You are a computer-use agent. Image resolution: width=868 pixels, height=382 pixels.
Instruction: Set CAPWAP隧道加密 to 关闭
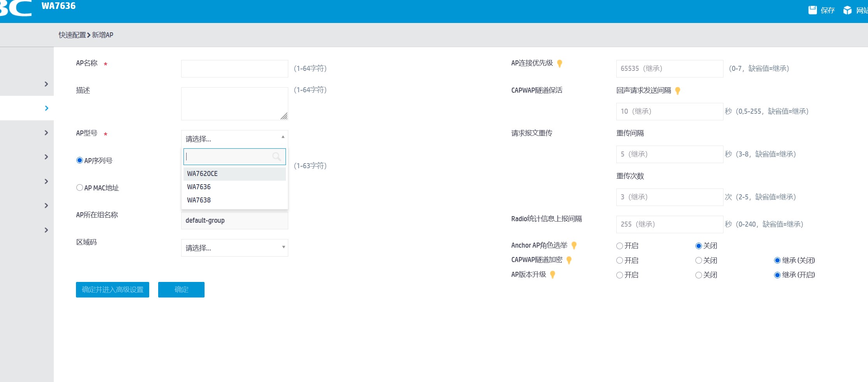699,261
